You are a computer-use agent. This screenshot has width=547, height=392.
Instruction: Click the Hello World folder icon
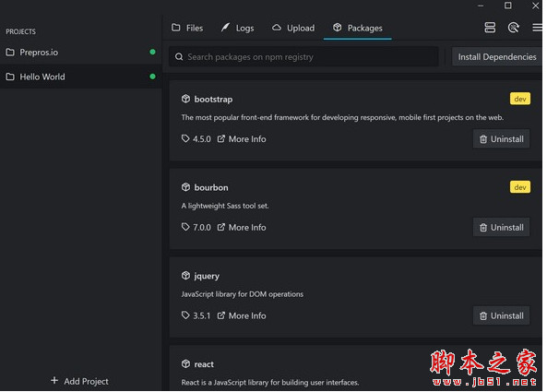(10, 77)
